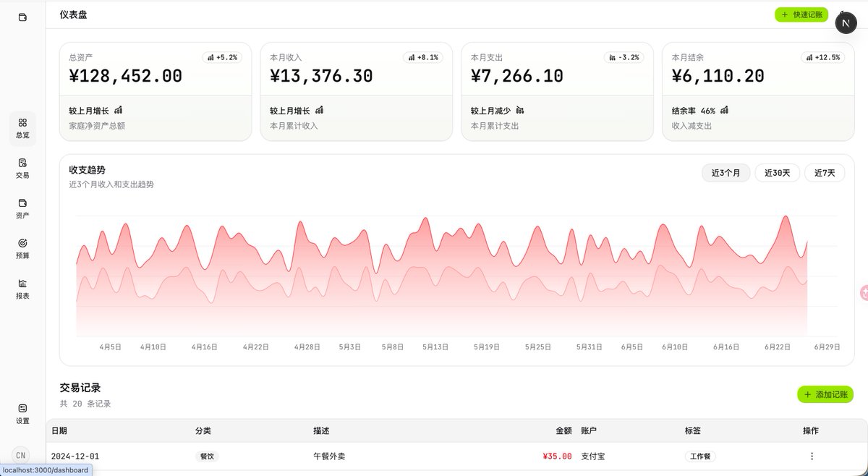Click the 6月22日 axis label
Image resolution: width=868 pixels, height=476 pixels.
coord(778,347)
